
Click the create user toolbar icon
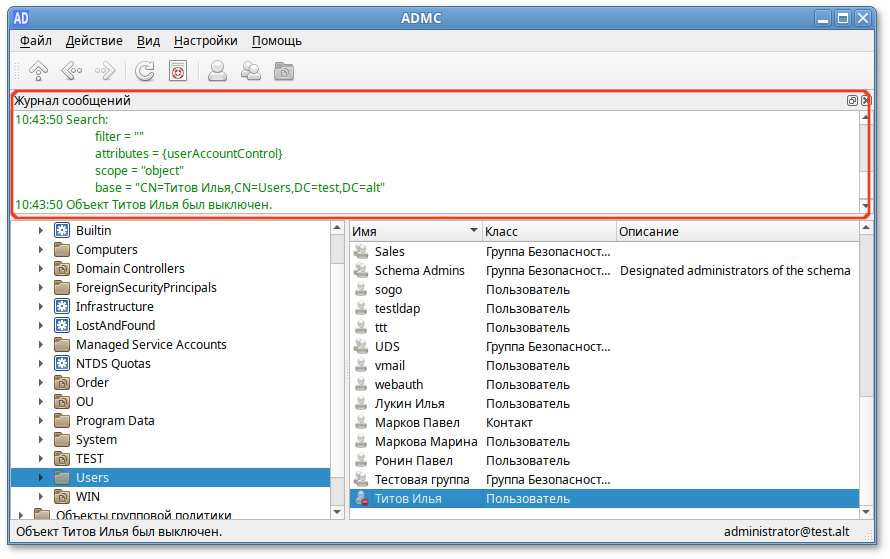tap(217, 71)
